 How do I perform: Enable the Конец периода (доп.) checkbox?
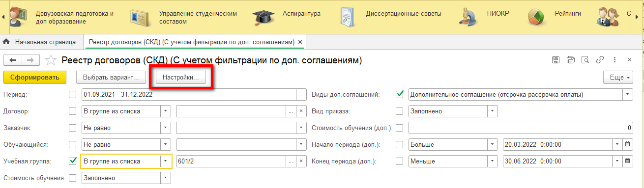(399, 161)
